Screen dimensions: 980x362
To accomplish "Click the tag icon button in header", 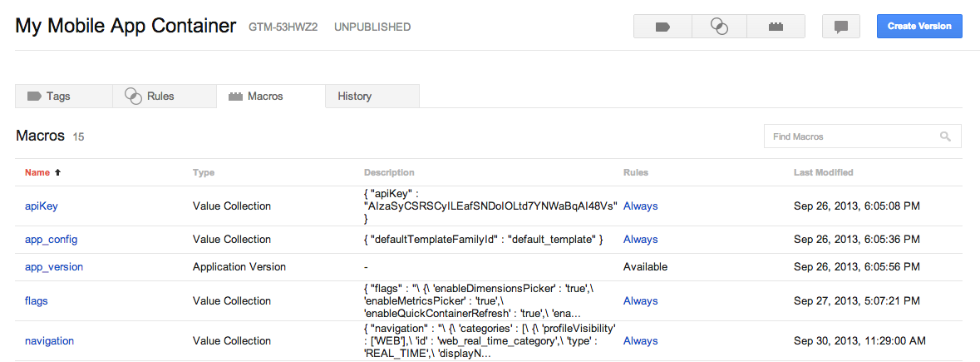I will click(x=662, y=27).
